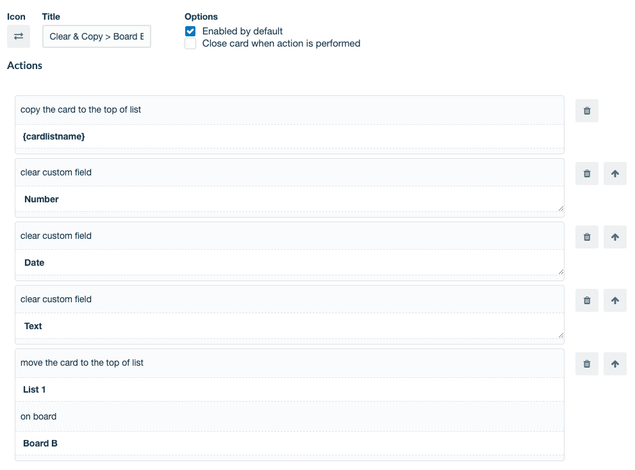Delete the copy card action
This screenshot has width=635, height=470.
tap(587, 111)
